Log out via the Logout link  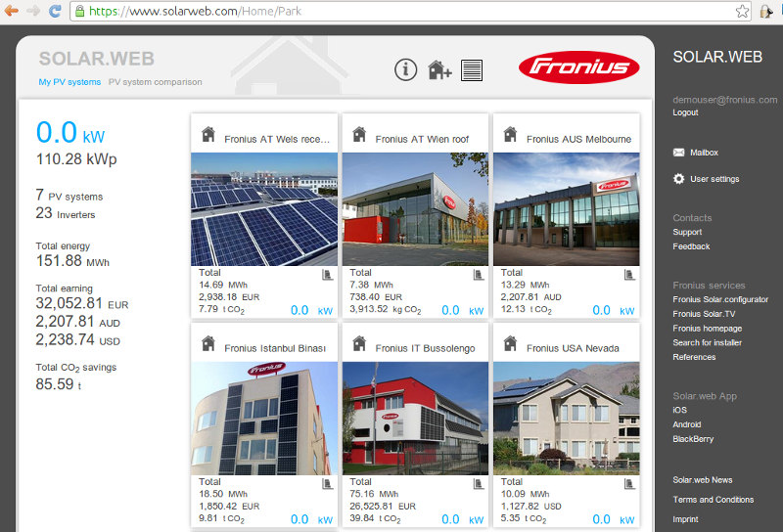coord(685,112)
